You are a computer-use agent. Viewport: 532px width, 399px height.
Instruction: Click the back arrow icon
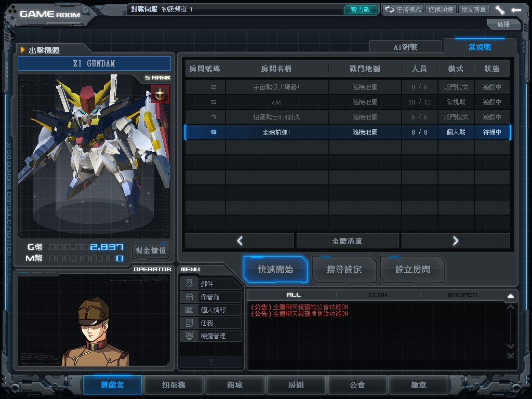516,10
